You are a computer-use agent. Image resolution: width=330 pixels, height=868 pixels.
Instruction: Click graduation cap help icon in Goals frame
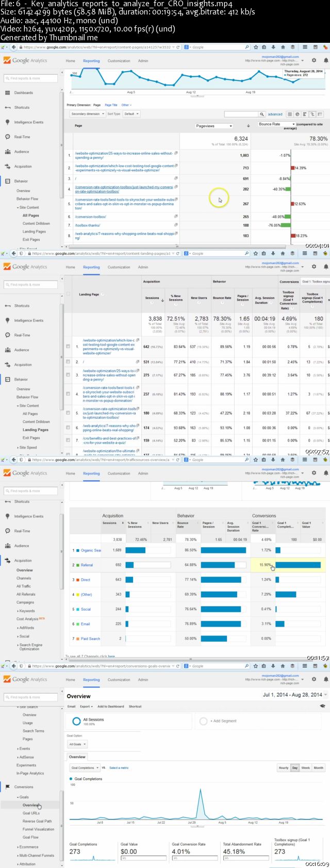click(323, 706)
